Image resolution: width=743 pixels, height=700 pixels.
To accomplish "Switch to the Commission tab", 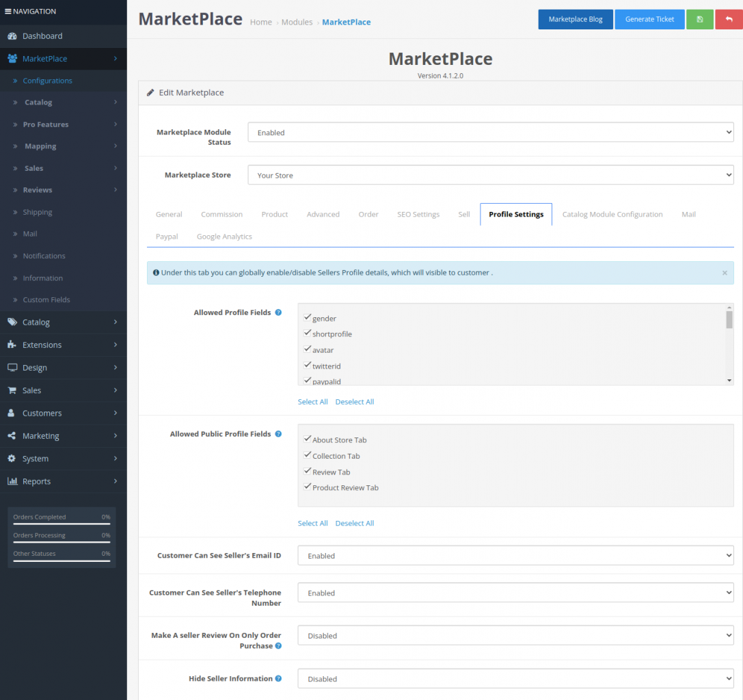I will coord(221,214).
